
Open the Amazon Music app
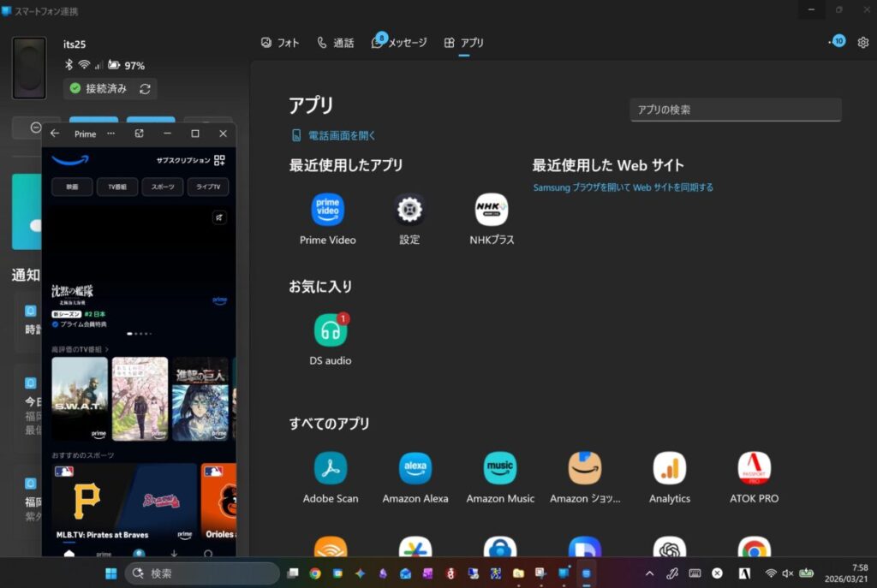point(500,468)
